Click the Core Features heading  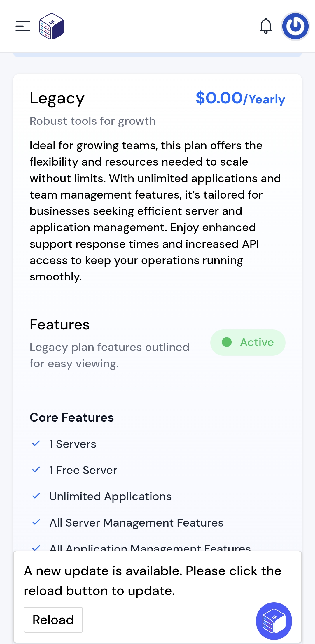coord(72,417)
